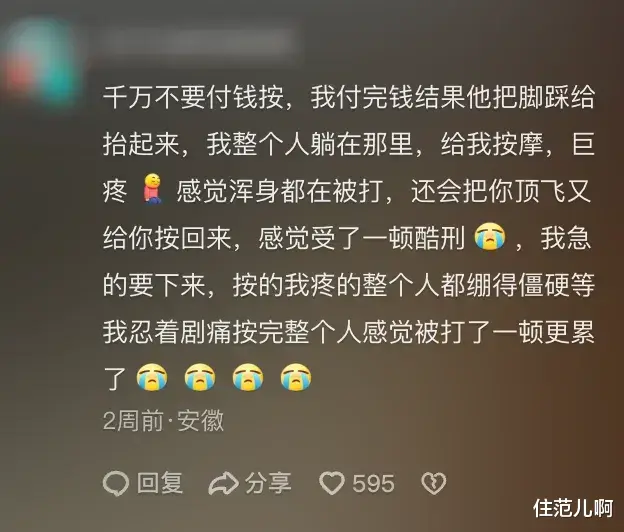Dislike using the broken heart icon
The image size is (624, 532).
pos(434,483)
